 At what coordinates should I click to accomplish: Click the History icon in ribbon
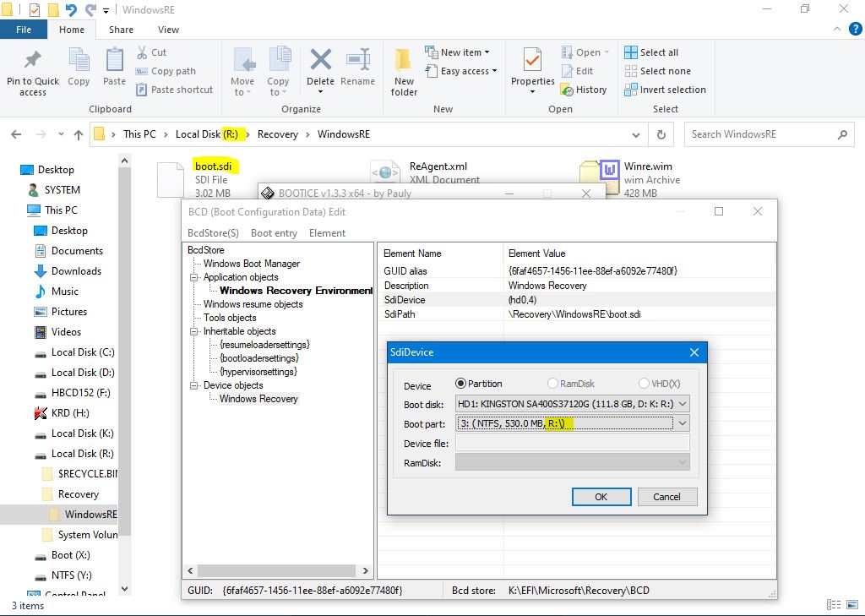click(x=583, y=90)
